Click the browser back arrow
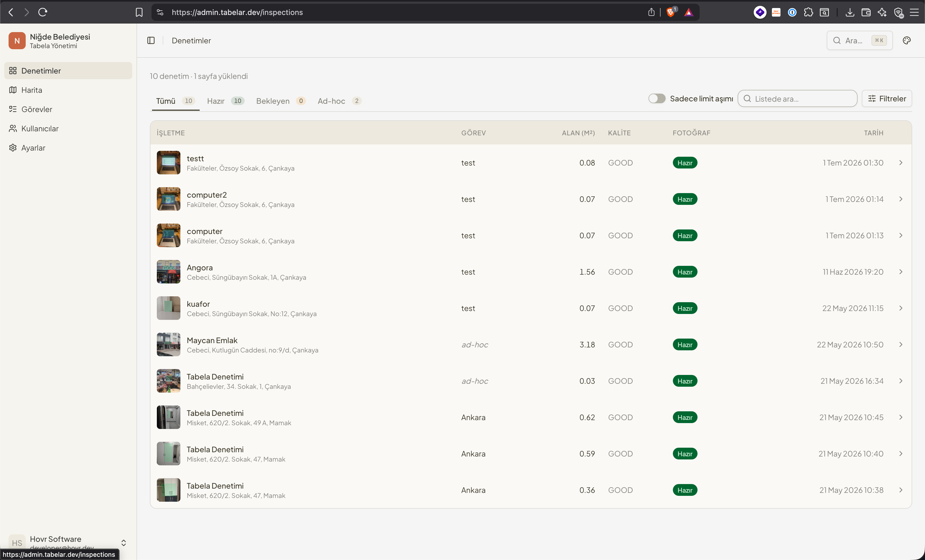The width and height of the screenshot is (925, 560). click(11, 12)
